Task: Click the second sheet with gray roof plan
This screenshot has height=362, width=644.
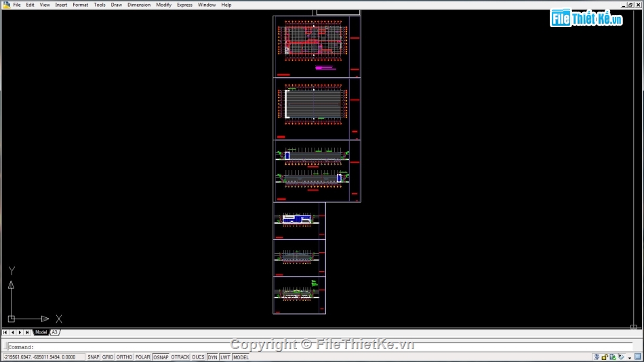Action: tap(317, 109)
